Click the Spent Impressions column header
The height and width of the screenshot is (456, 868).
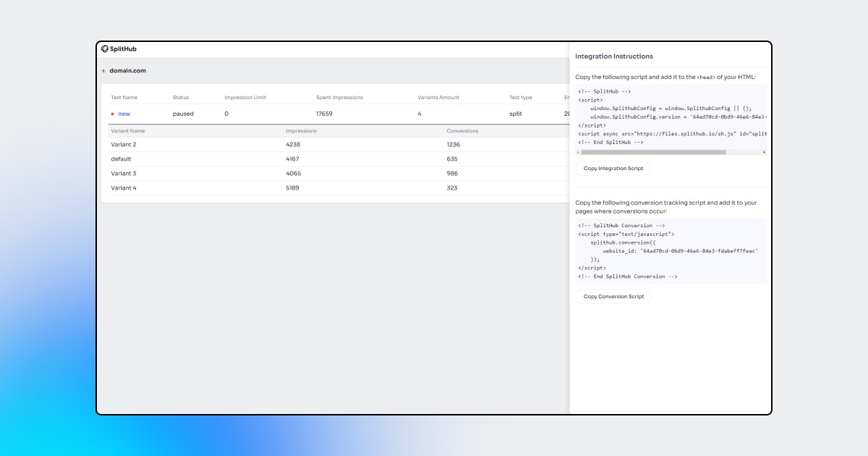(339, 98)
